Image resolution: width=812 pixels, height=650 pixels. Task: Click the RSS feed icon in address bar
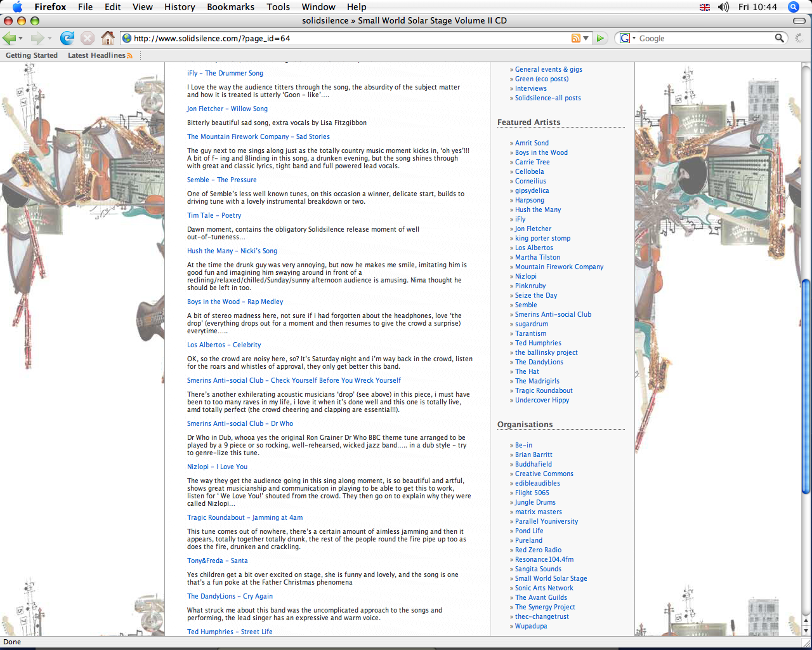pyautogui.click(x=575, y=38)
